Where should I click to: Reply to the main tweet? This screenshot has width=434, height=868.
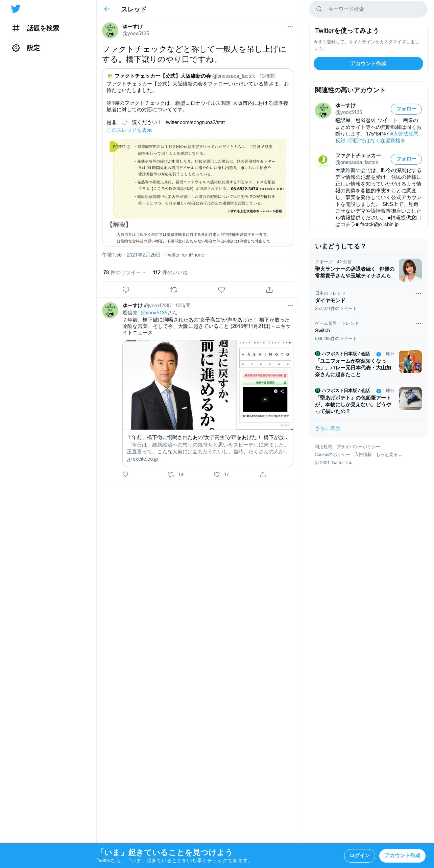point(126,290)
